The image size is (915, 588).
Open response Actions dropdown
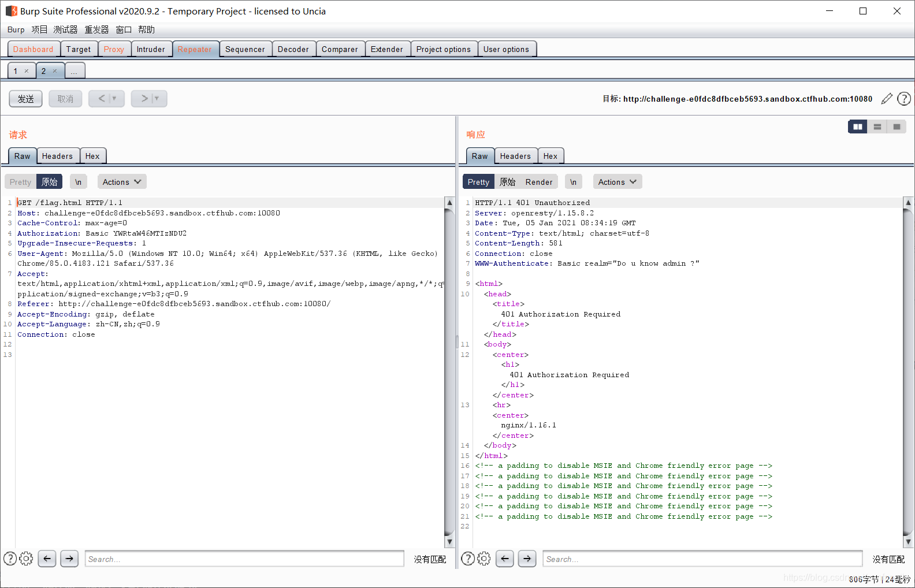coord(618,182)
